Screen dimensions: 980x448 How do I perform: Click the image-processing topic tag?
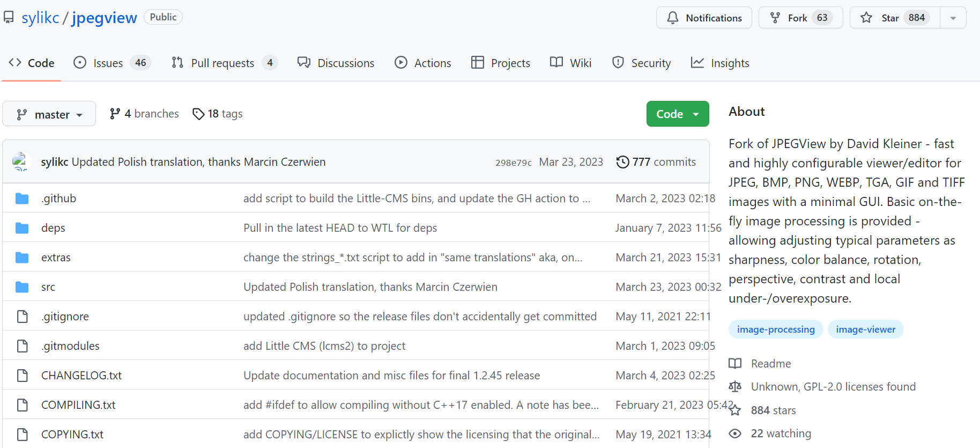click(x=776, y=329)
